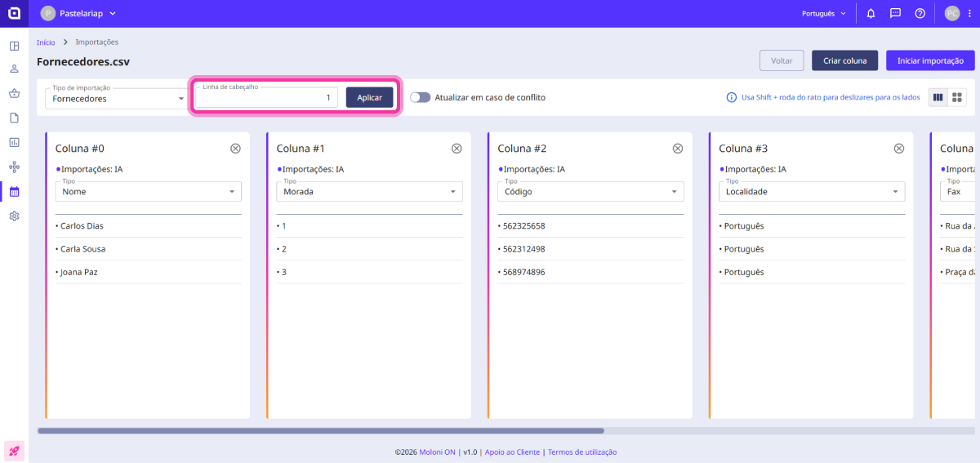Screen dimensions: 980x463
Task: Open the Tipo dropdown showing Localidade
Action: click(812, 192)
